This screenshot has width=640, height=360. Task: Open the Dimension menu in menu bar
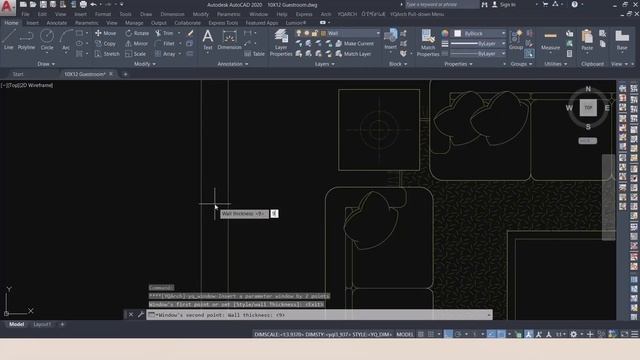click(172, 14)
